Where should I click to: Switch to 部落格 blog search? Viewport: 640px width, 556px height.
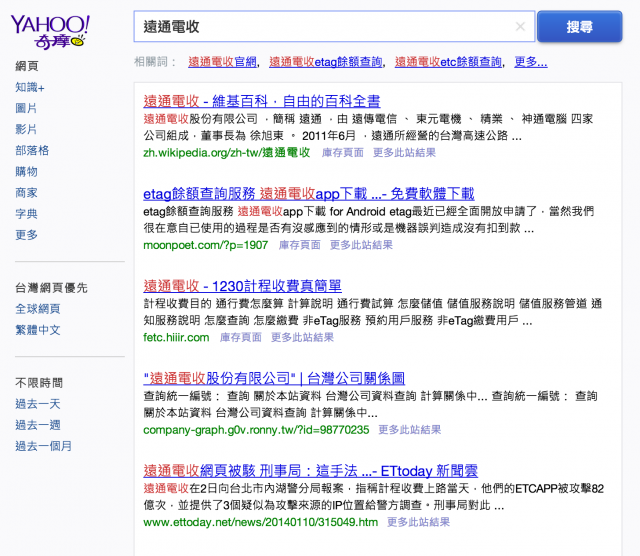[32, 151]
